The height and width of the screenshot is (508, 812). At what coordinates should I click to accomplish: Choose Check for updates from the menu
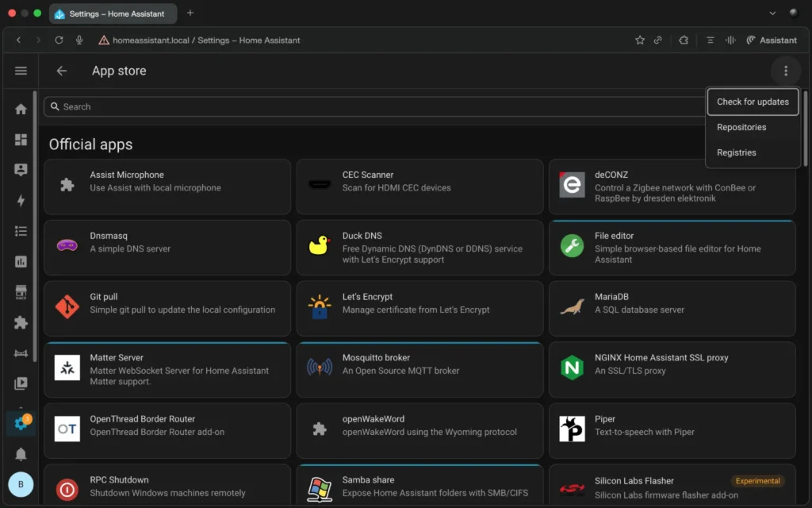tap(753, 102)
